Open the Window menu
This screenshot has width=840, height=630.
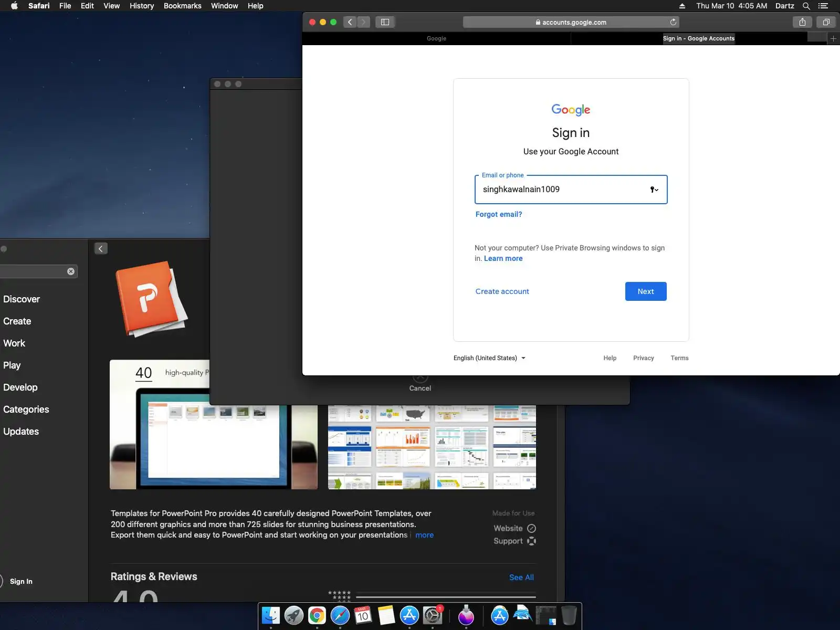point(224,6)
